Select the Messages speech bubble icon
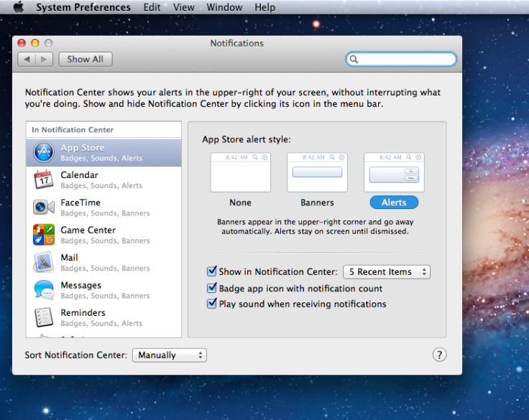This screenshot has width=529, height=420. click(x=44, y=290)
